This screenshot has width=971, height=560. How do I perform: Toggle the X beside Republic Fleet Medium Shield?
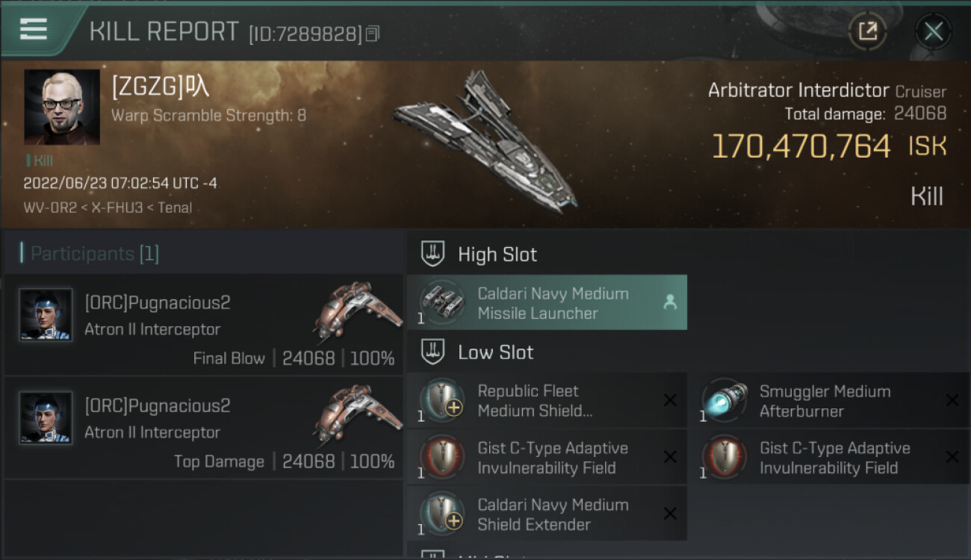(670, 401)
